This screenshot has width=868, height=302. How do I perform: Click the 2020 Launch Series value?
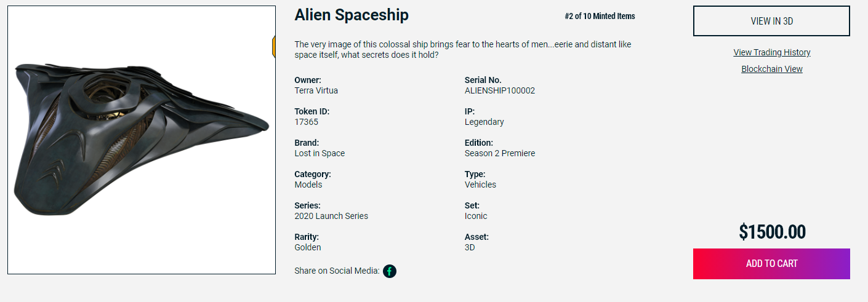pyautogui.click(x=331, y=216)
